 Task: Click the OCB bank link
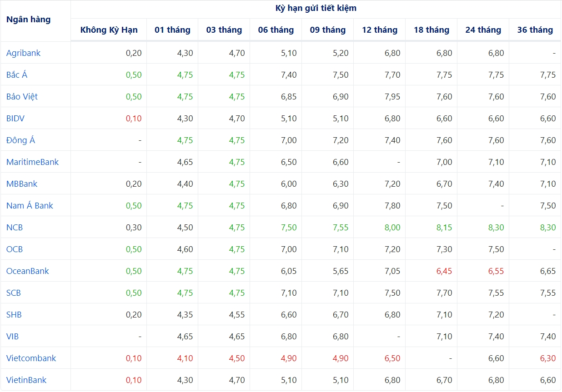click(x=15, y=249)
